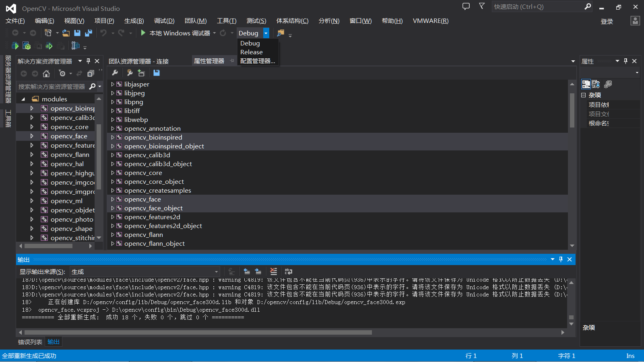Open 配置管理器... configuration manager entry

(258, 61)
